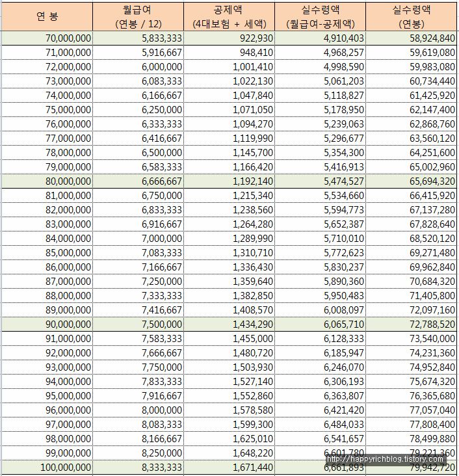
Task: Select salary cell 78,000,000
Action: (x=47, y=152)
